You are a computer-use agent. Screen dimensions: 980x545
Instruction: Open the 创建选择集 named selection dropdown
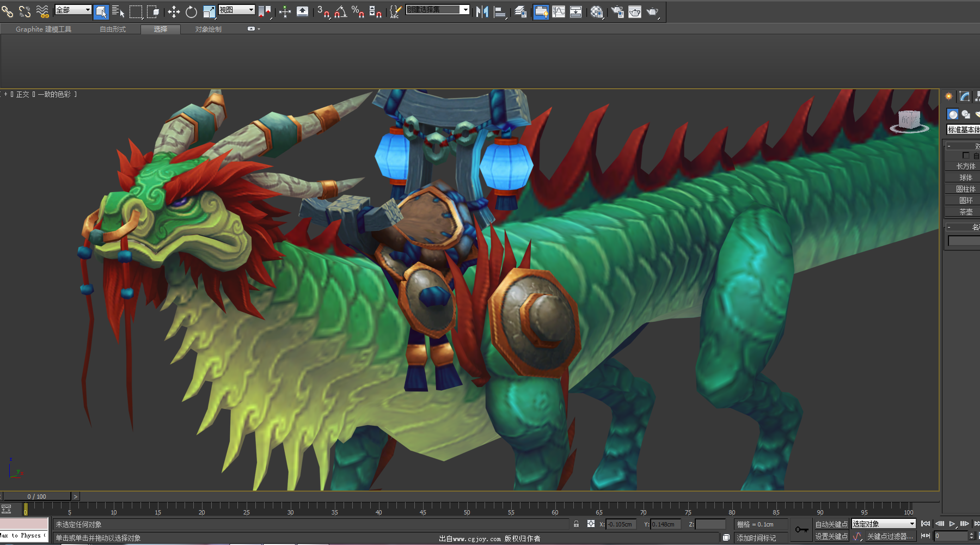click(437, 9)
